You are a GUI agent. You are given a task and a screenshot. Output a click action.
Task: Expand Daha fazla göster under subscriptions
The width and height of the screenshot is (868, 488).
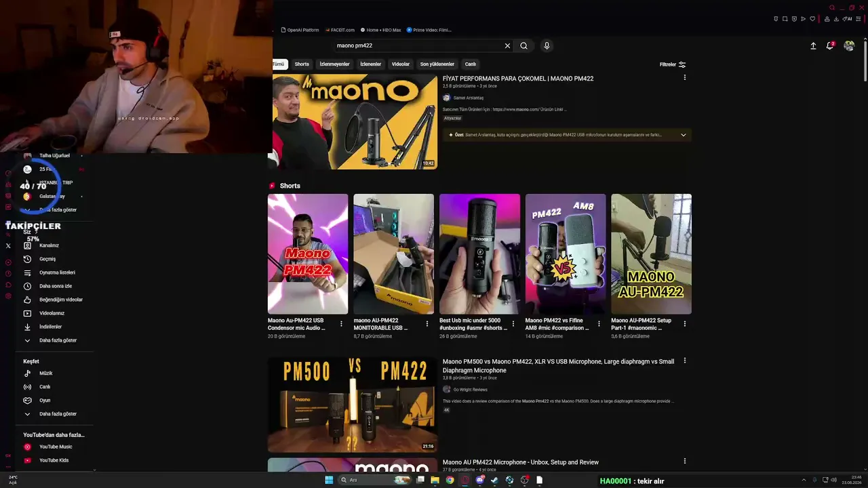[x=52, y=209]
